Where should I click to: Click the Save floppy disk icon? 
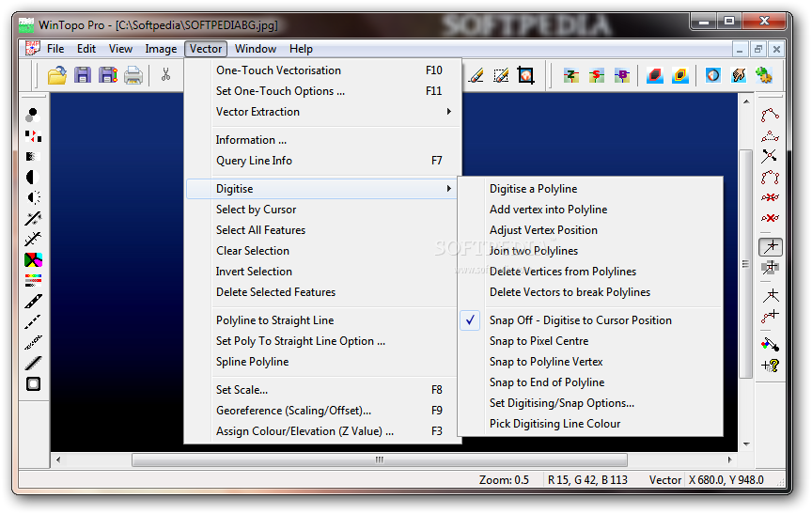83,75
